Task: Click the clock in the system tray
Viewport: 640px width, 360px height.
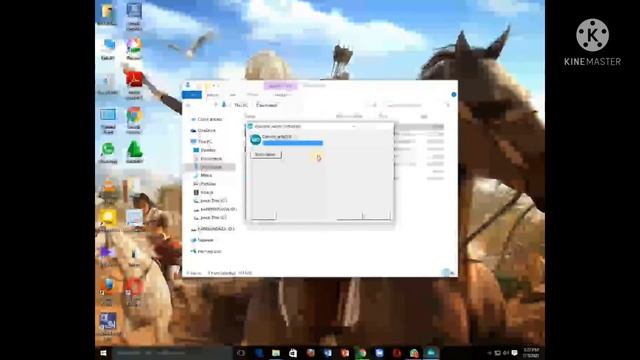Action: pyautogui.click(x=531, y=353)
